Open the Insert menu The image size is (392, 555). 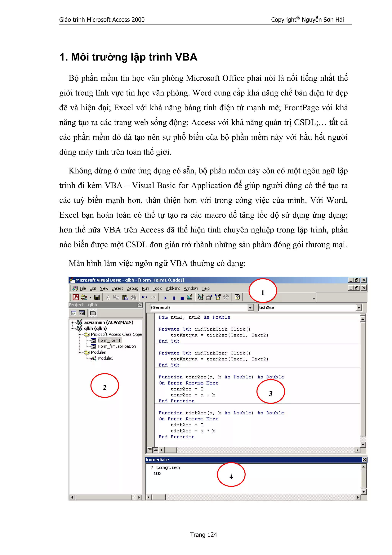click(117, 288)
